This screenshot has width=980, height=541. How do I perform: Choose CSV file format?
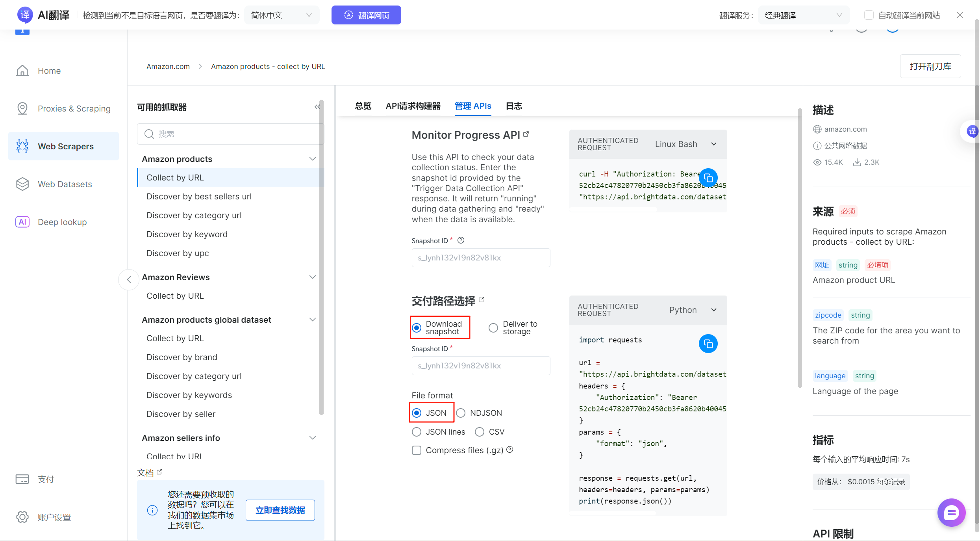click(480, 431)
